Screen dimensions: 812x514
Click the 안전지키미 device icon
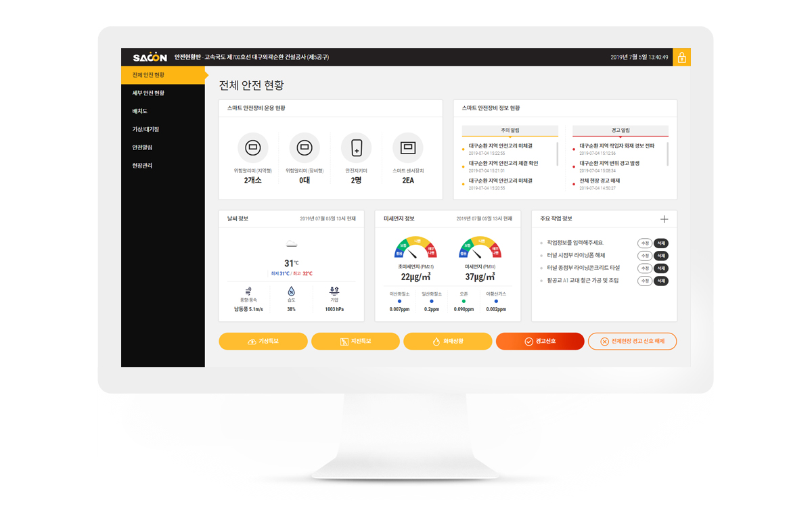356,147
